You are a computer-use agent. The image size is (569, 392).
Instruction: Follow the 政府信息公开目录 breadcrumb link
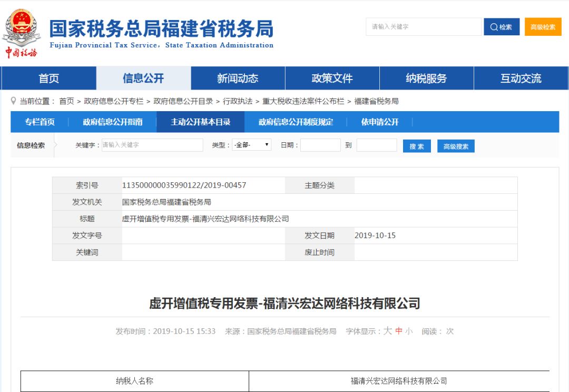(x=183, y=101)
